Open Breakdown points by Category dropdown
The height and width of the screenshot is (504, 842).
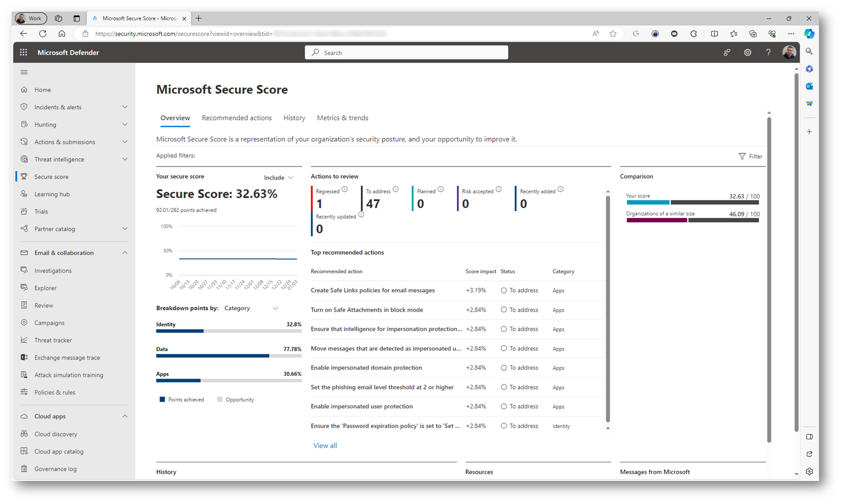click(x=251, y=308)
